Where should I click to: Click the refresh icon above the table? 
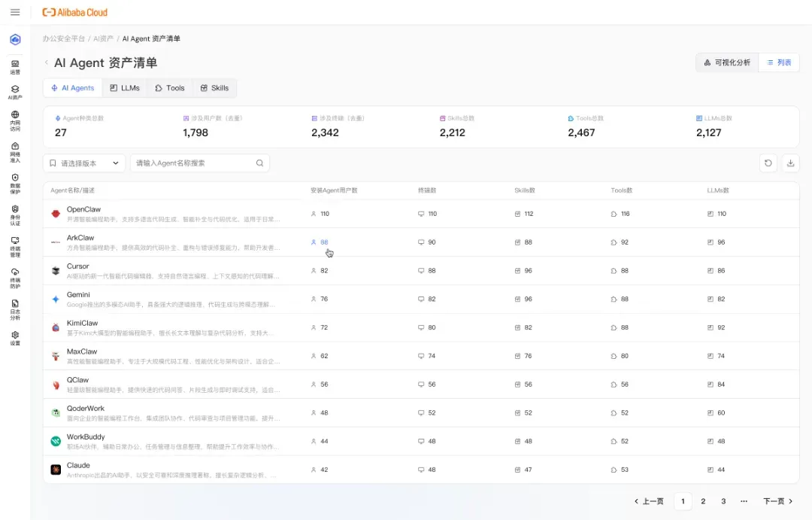point(768,163)
